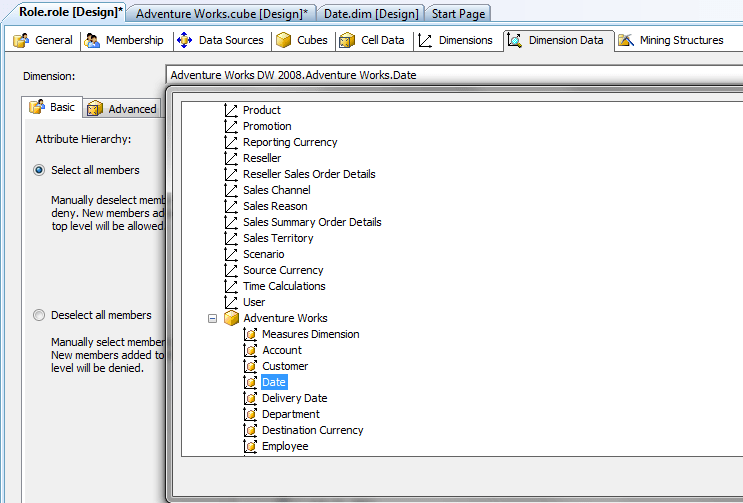Select the Adventure Works cube node label
Viewport: 743px width, 503px height.
285,318
